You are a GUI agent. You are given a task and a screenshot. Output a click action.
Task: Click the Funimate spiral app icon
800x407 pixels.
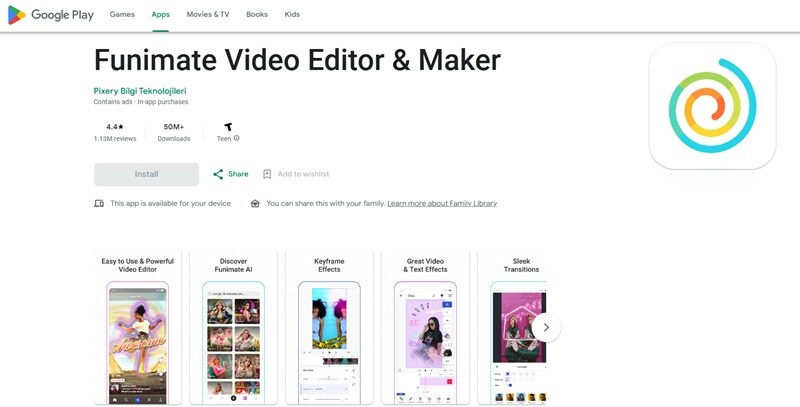coord(712,106)
